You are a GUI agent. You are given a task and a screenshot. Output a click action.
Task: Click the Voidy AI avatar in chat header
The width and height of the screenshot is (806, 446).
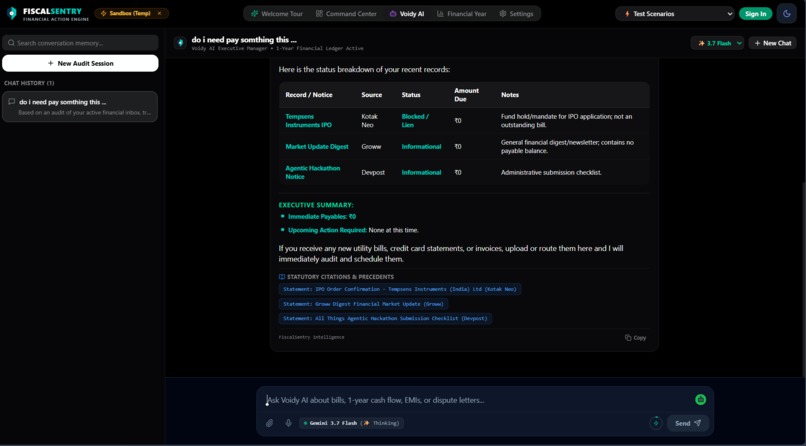(x=180, y=43)
